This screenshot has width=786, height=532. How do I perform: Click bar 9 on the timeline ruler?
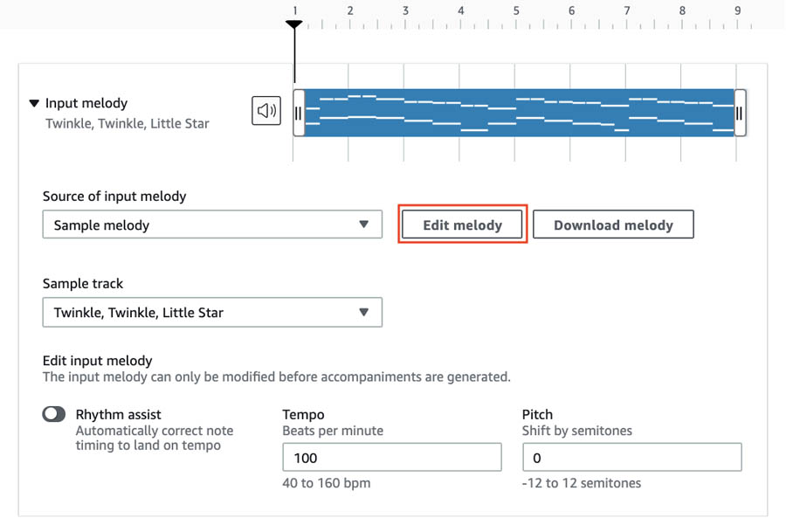(737, 10)
